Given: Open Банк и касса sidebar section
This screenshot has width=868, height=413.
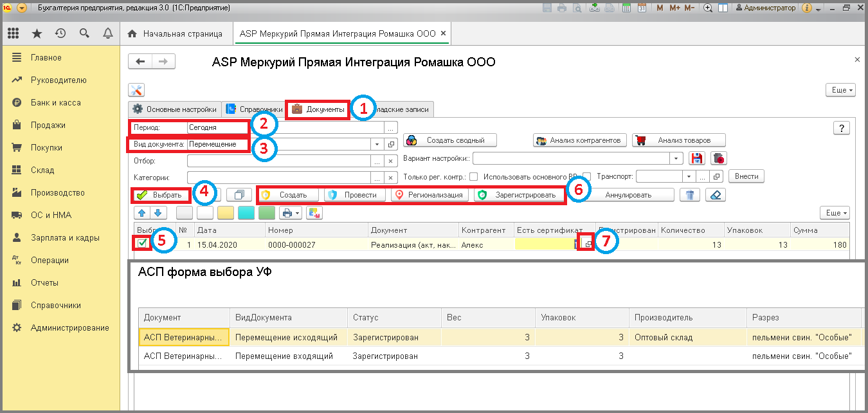Looking at the screenshot, I should coord(56,103).
